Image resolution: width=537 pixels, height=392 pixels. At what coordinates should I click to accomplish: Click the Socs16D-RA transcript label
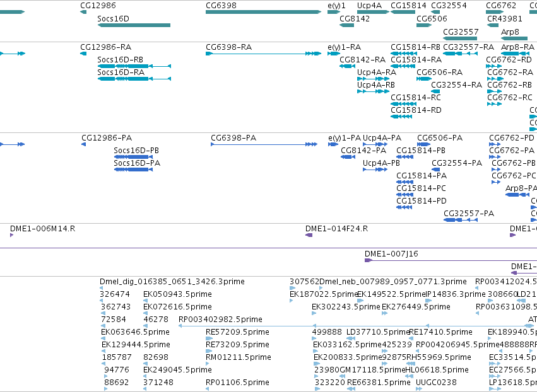click(121, 72)
